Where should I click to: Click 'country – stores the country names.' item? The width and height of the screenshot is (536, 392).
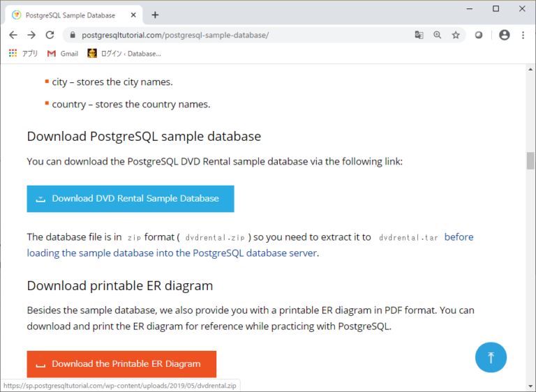(131, 104)
